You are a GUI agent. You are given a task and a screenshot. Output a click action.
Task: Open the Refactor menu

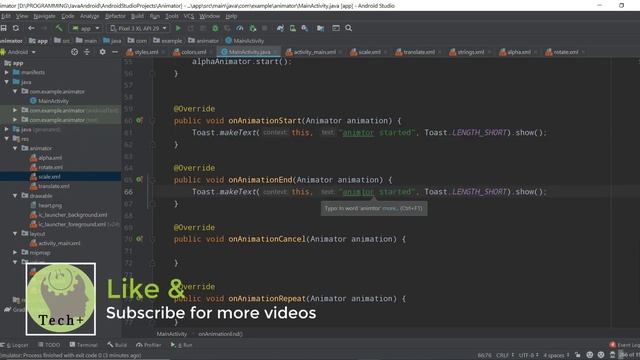tap(115, 16)
